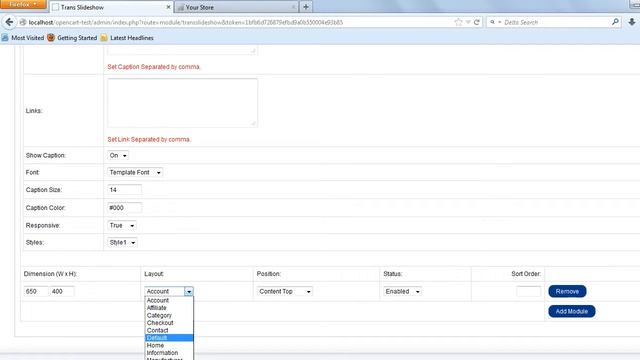Open the Responsive dropdown
The width and height of the screenshot is (640, 360).
(122, 226)
